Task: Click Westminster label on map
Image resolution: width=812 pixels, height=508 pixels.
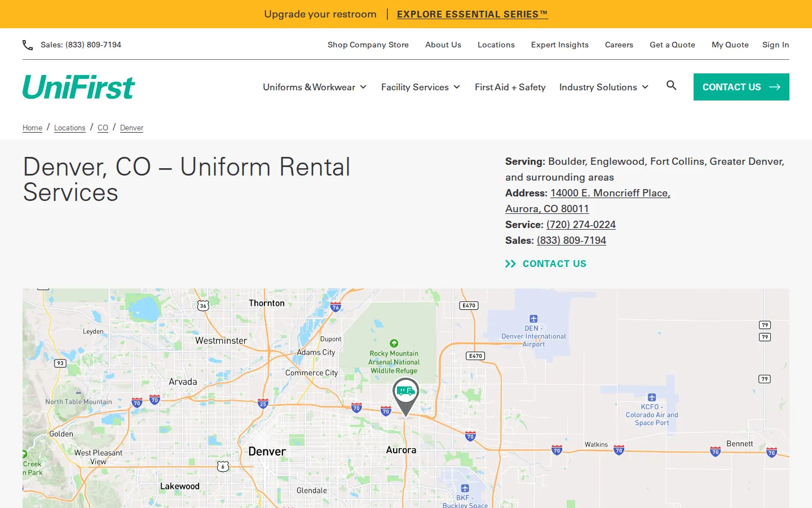Action: click(x=221, y=341)
